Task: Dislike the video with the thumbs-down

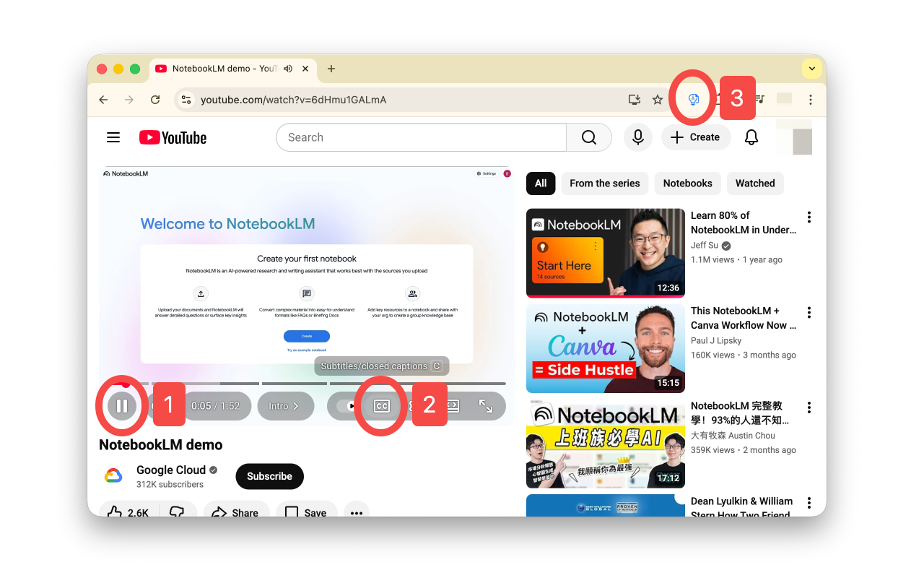Action: tap(175, 512)
